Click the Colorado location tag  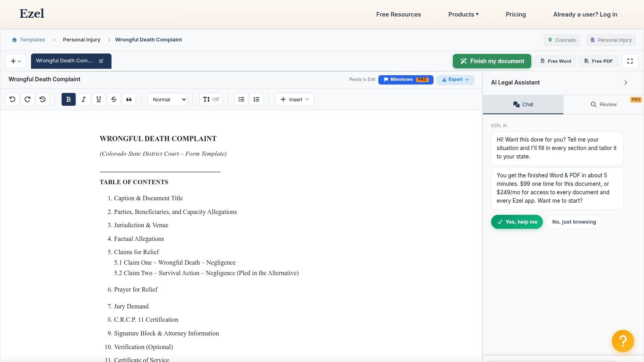562,40
